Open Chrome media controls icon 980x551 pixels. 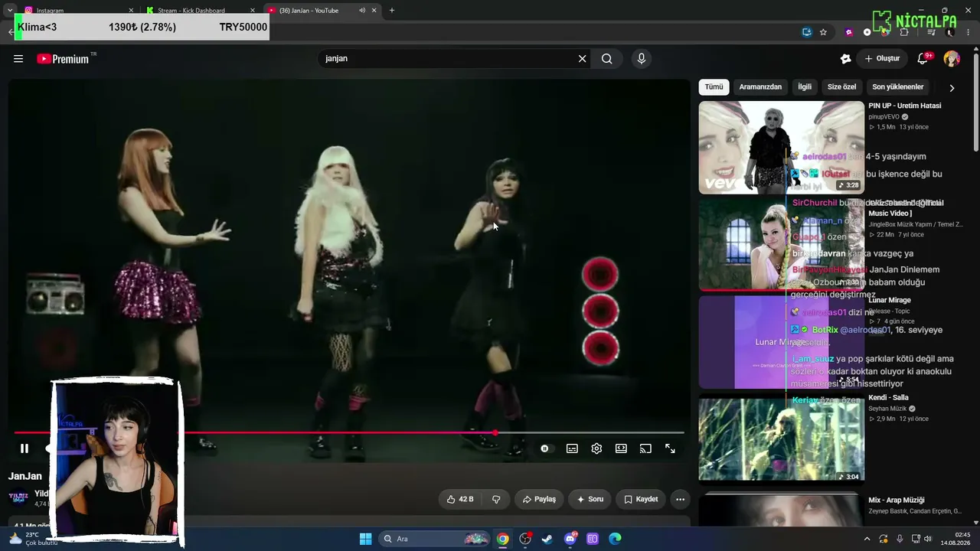tap(931, 32)
